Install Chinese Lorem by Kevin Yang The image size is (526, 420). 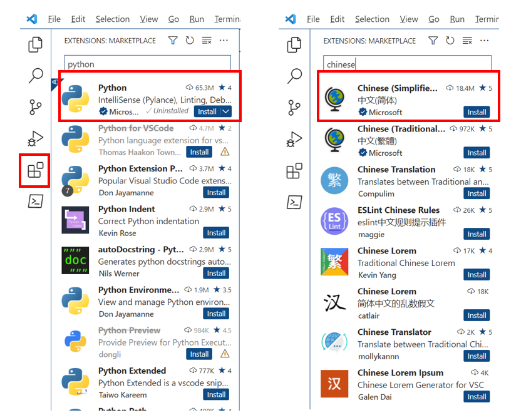(477, 275)
